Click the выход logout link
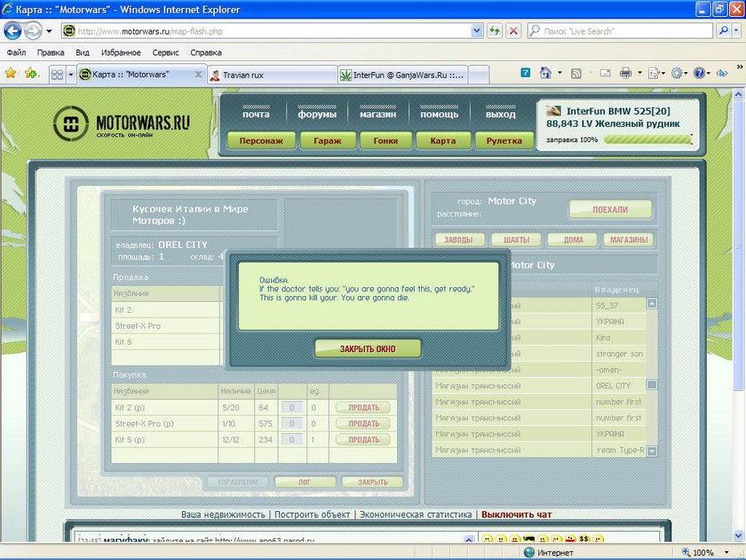This screenshot has height=560, width=746. [501, 114]
